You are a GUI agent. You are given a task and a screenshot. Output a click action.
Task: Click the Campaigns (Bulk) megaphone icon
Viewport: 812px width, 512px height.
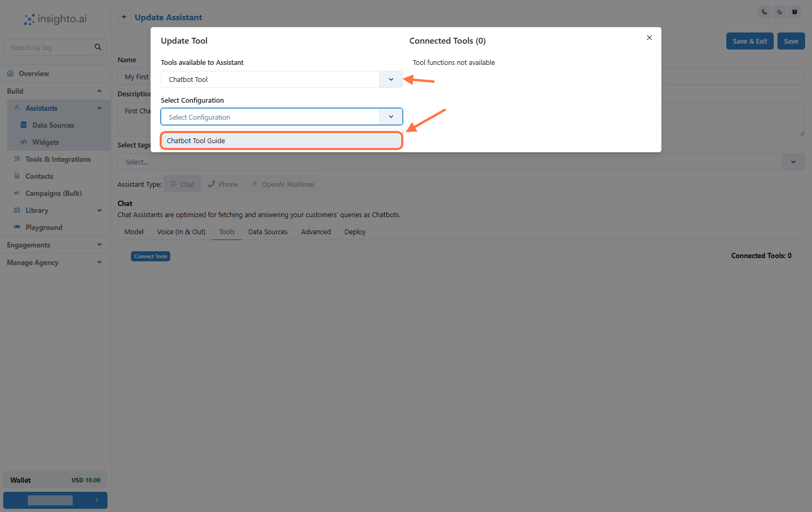click(17, 193)
